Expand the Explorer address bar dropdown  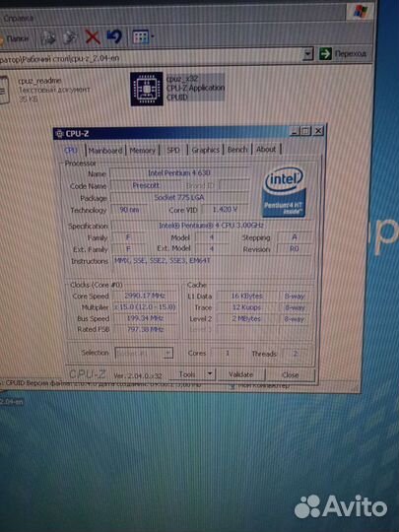(307, 54)
